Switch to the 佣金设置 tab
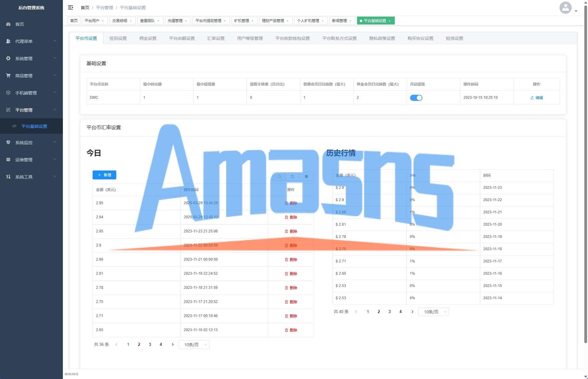This screenshot has height=379, width=588. [148, 38]
